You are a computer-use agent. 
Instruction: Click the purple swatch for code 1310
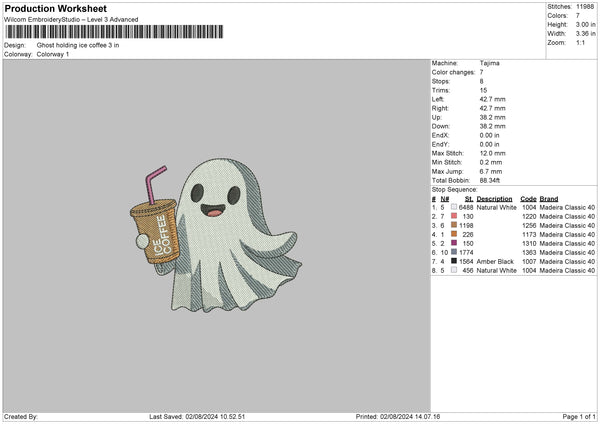[454, 243]
